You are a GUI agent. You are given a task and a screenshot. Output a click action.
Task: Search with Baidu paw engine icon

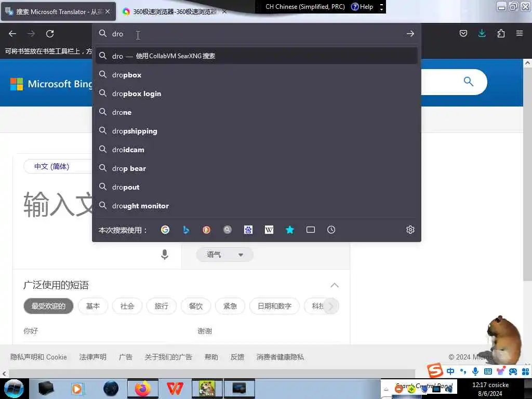click(x=248, y=230)
